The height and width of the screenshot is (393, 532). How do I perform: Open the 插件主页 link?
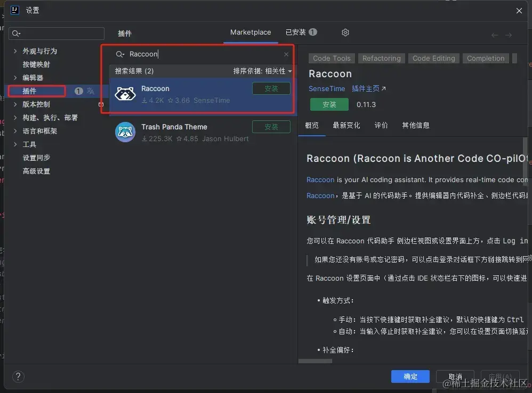368,89
